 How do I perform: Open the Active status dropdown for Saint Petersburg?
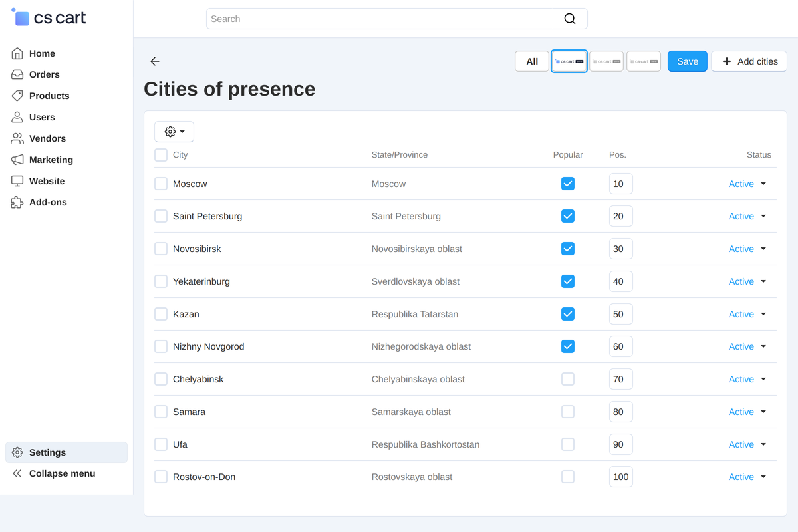(x=747, y=216)
